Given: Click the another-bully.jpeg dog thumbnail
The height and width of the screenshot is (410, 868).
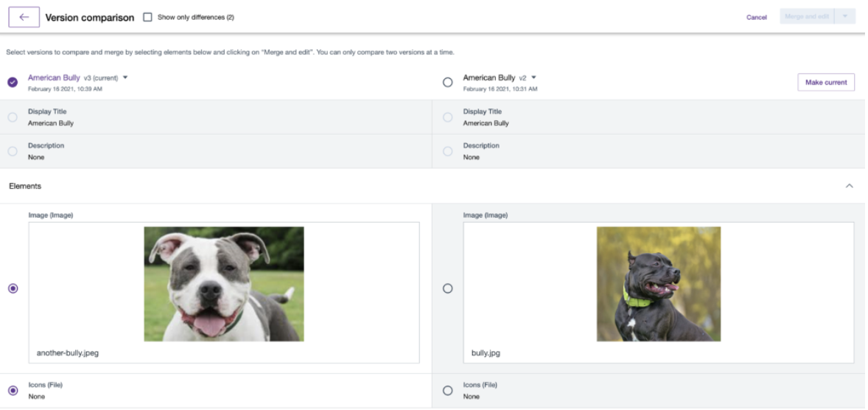Looking at the screenshot, I should tap(223, 284).
